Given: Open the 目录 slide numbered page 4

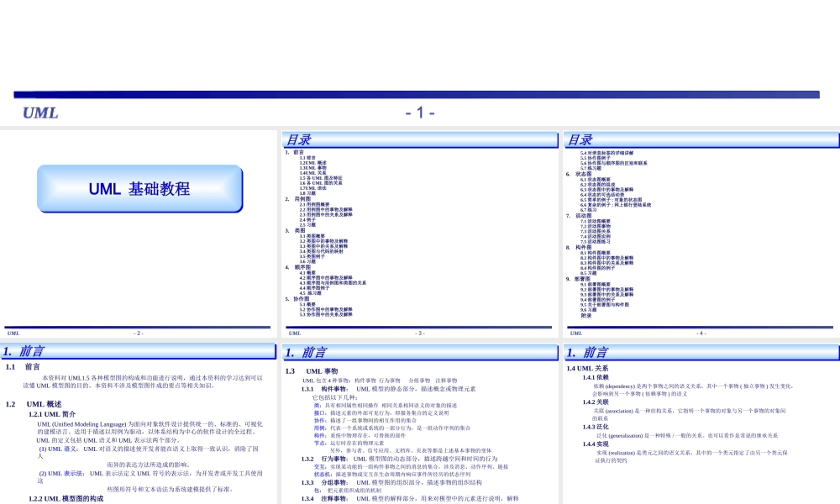Looking at the screenshot, I should click(701, 235).
